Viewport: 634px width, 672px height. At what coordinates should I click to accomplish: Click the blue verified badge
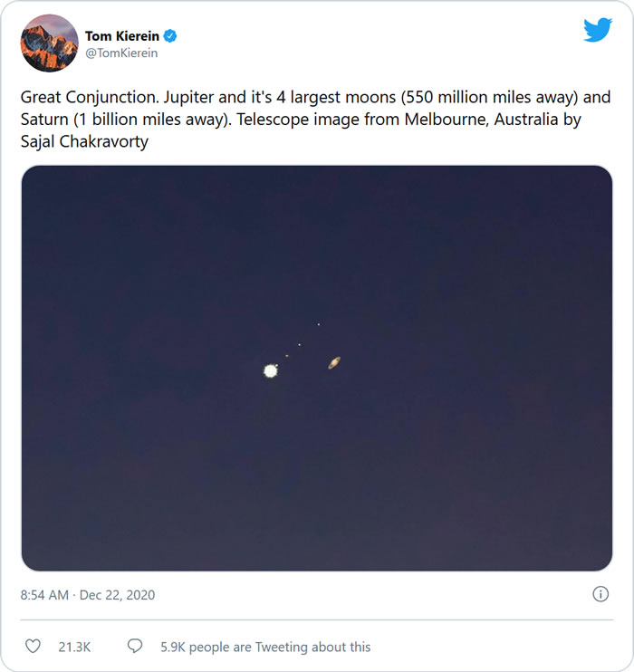pyautogui.click(x=170, y=36)
